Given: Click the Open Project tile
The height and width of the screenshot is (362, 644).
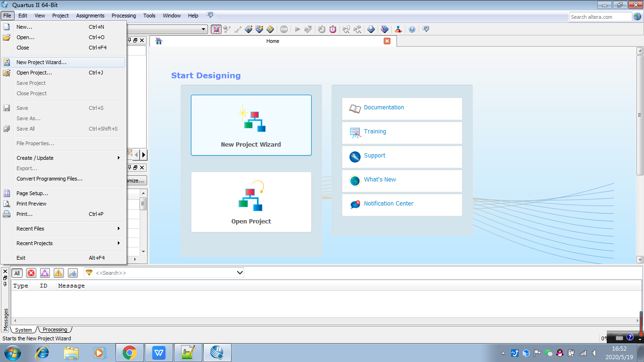Looking at the screenshot, I should [251, 202].
